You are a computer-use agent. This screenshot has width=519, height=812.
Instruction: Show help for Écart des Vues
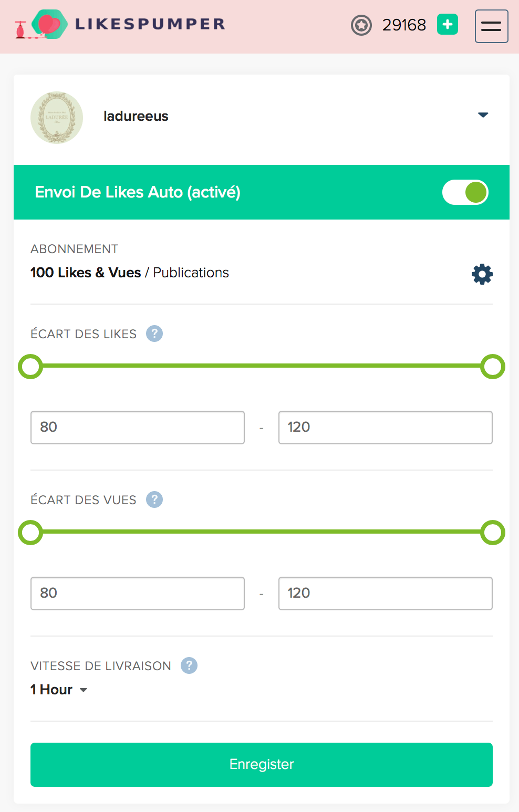tap(154, 499)
